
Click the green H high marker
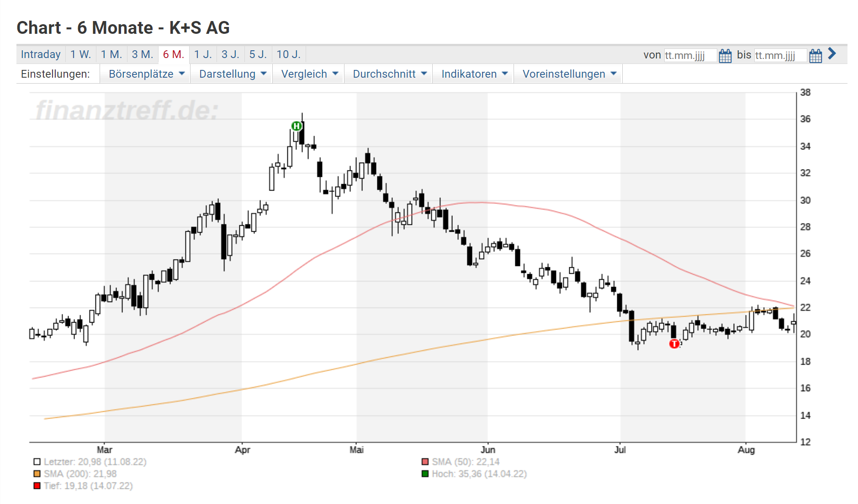click(297, 126)
